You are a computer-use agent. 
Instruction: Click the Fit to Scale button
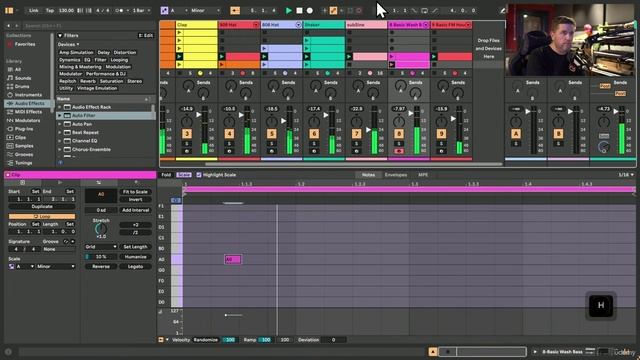coord(135,192)
